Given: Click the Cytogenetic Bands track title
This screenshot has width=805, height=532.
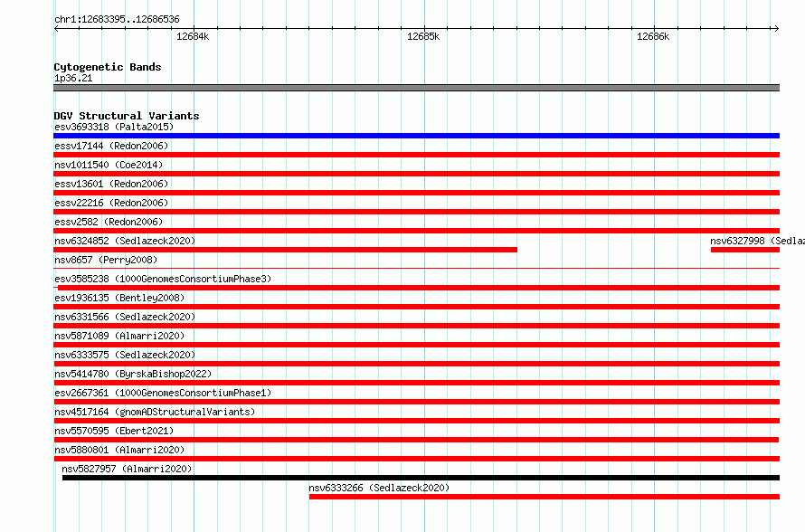Looking at the screenshot, I should [x=108, y=67].
